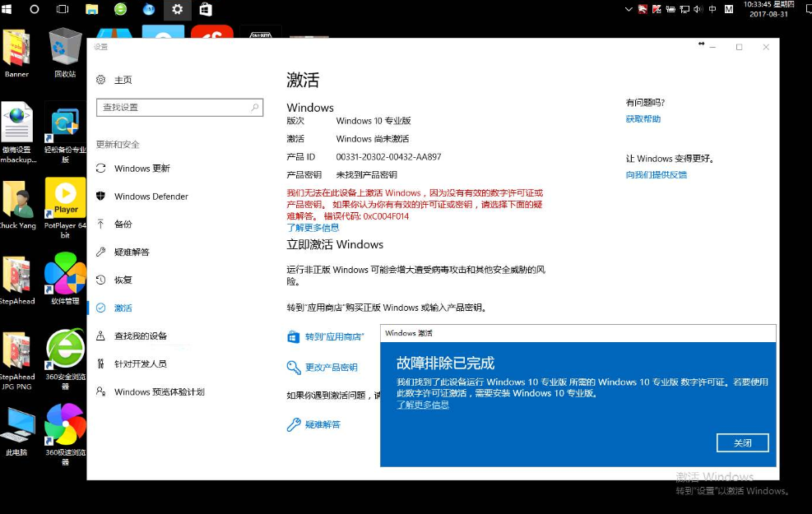Click the 向我们提供反馈 link
Viewport: 812px width, 514px height.
tap(656, 175)
